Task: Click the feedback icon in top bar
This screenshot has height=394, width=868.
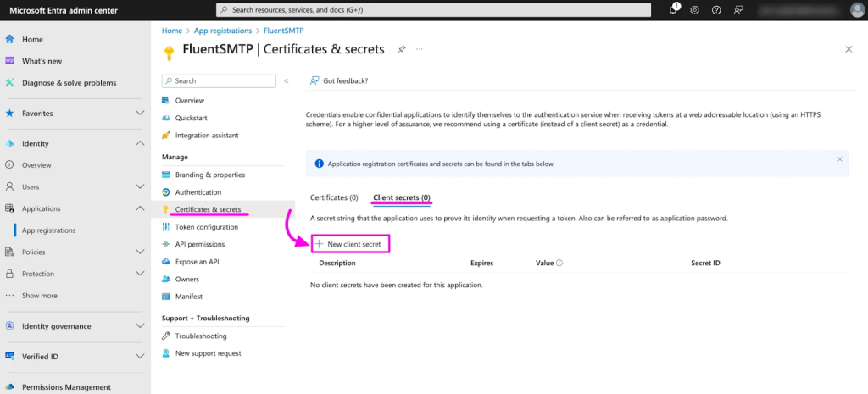Action: [x=738, y=10]
